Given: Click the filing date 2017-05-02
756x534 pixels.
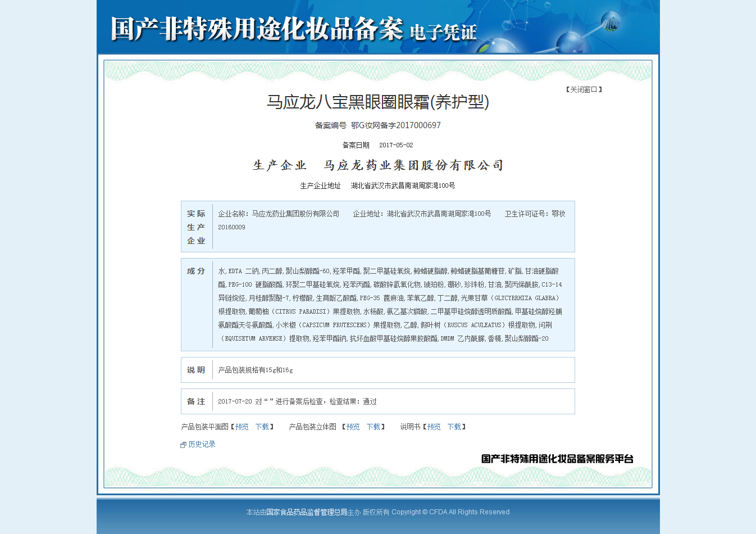Looking at the screenshot, I should point(396,145).
